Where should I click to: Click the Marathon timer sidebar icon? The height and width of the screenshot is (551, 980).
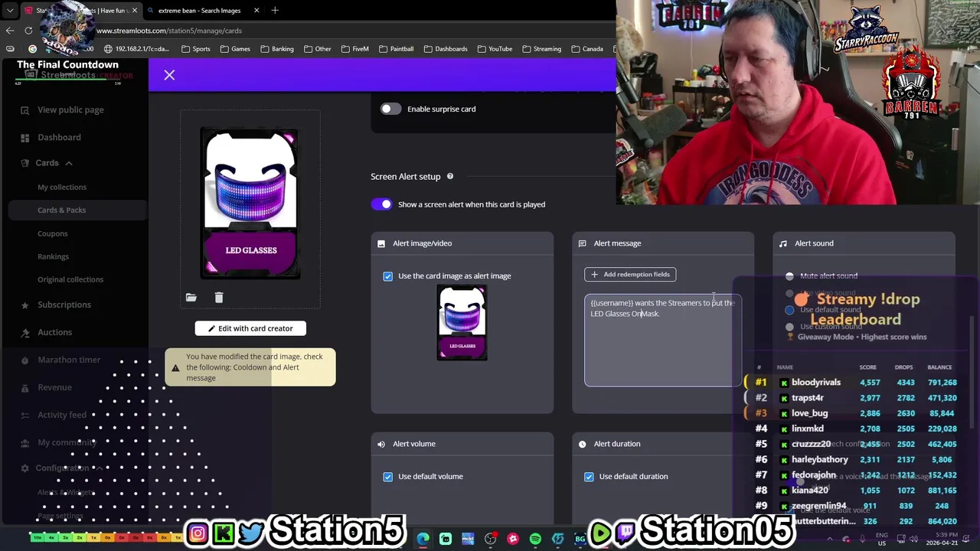(24, 360)
